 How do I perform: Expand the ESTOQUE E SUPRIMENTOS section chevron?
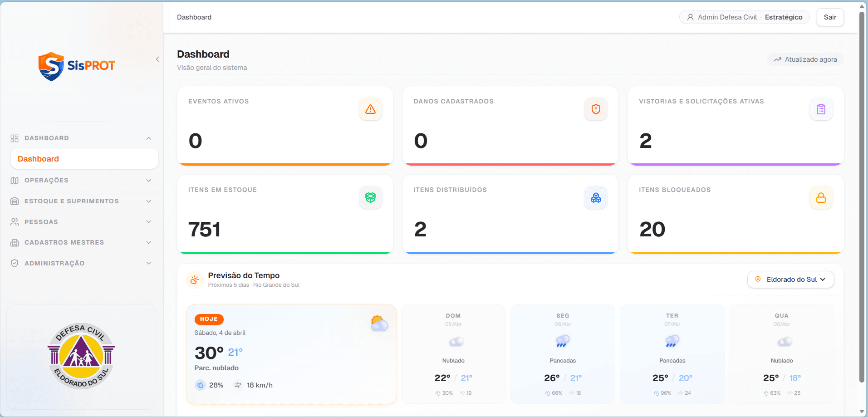[149, 201]
